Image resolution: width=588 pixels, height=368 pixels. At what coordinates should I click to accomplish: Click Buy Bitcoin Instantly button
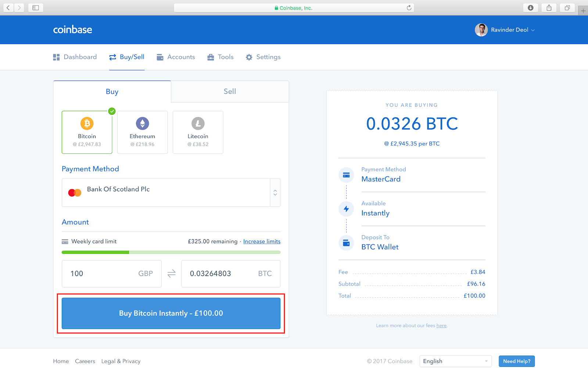point(171,313)
